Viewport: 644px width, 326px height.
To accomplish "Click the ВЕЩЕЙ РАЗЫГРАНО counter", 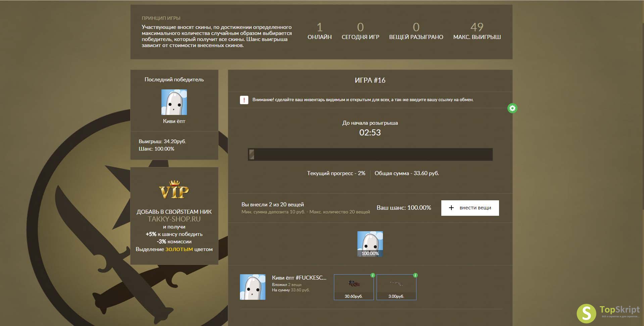I will pos(416,31).
